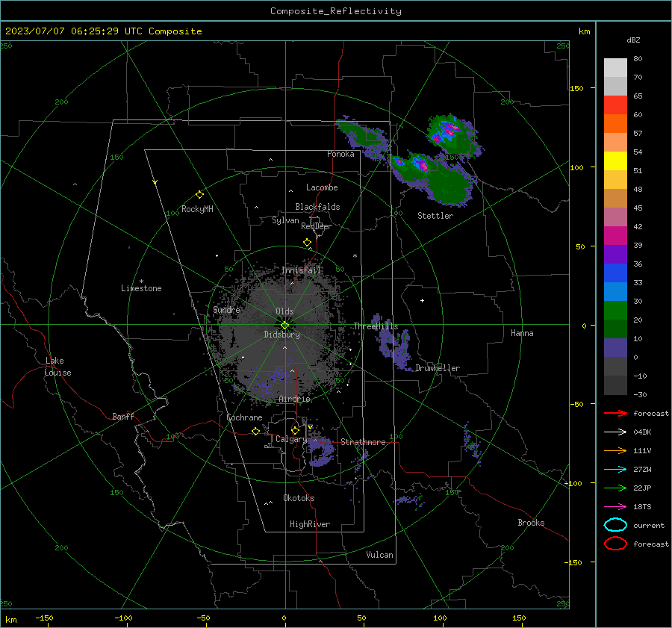Viewport: 672px width, 628px height.
Task: Click the yellow diamond marker above Calgary
Action: (295, 430)
